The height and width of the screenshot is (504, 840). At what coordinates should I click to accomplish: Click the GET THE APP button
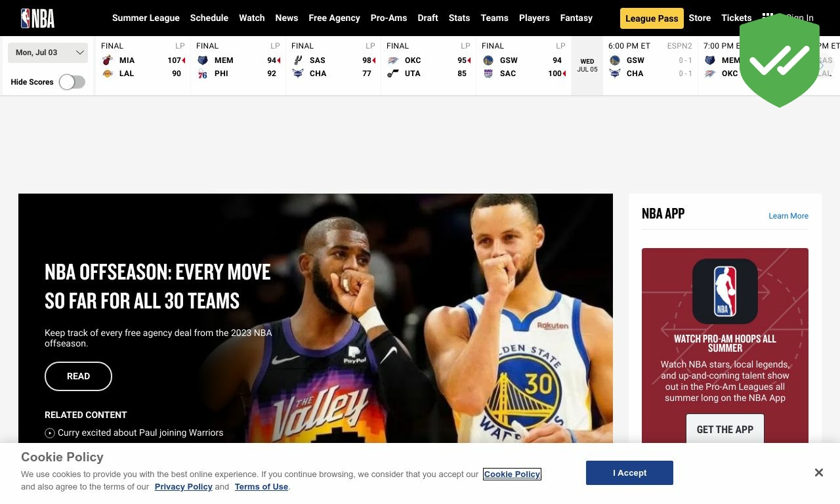[725, 429]
